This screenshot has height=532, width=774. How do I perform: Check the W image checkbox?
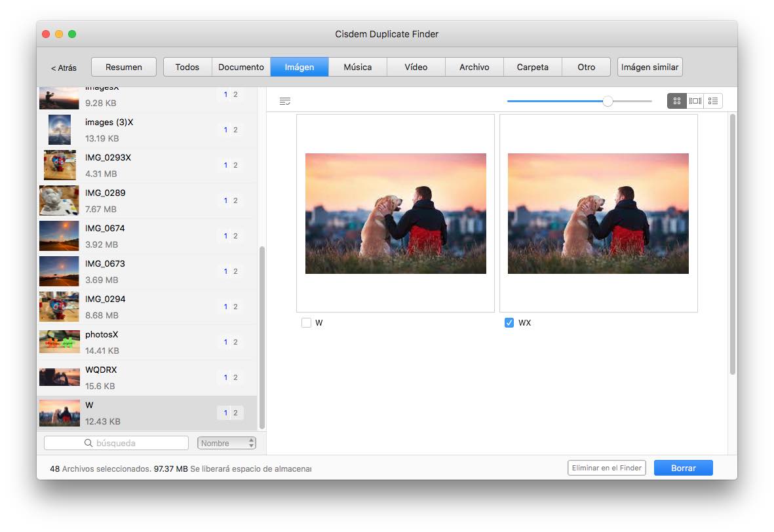coord(305,322)
